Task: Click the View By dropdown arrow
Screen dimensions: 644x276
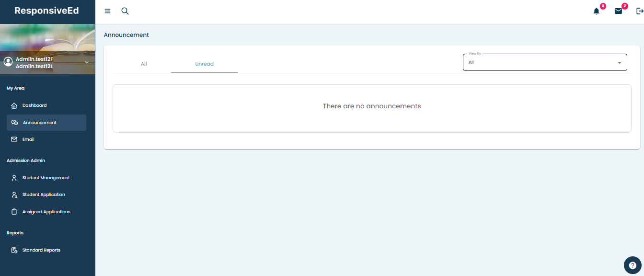Action: (x=619, y=63)
